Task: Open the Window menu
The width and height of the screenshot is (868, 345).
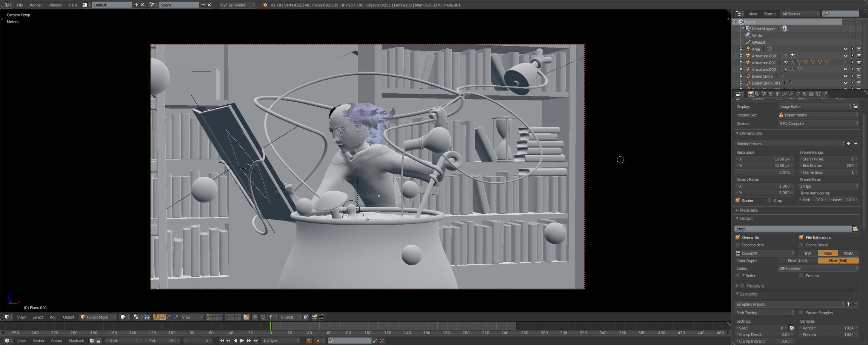Action: point(55,5)
